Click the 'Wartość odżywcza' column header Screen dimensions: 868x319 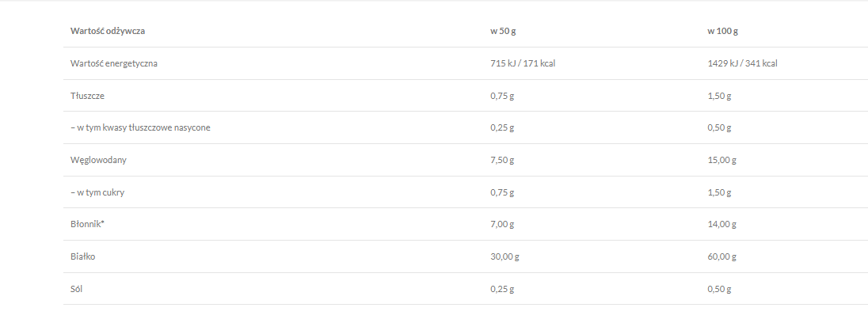click(107, 32)
